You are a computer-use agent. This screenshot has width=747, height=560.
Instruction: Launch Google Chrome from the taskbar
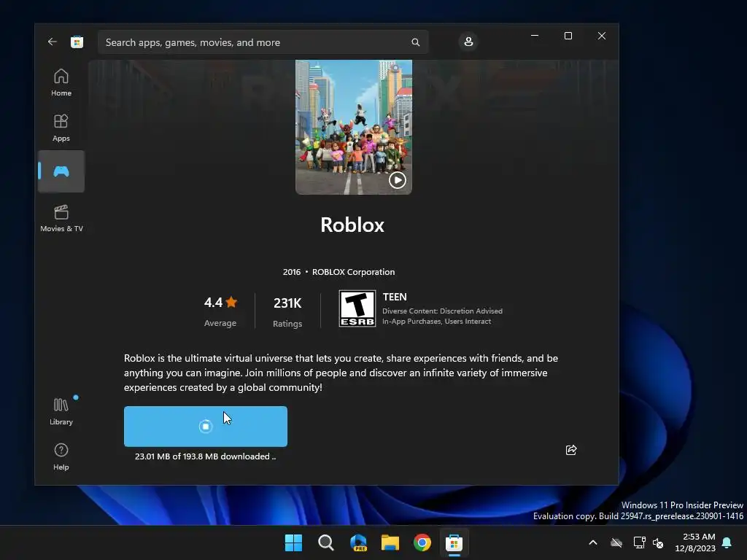tap(422, 542)
